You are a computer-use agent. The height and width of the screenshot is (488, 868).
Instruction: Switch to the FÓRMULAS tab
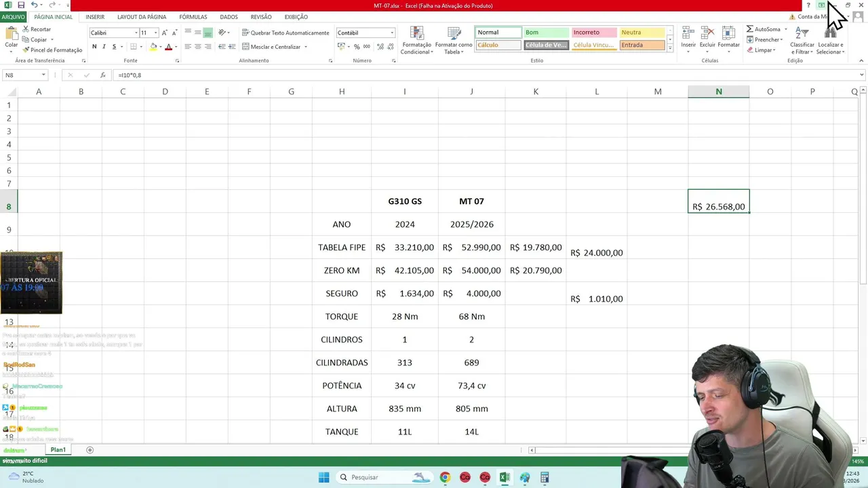tap(193, 17)
